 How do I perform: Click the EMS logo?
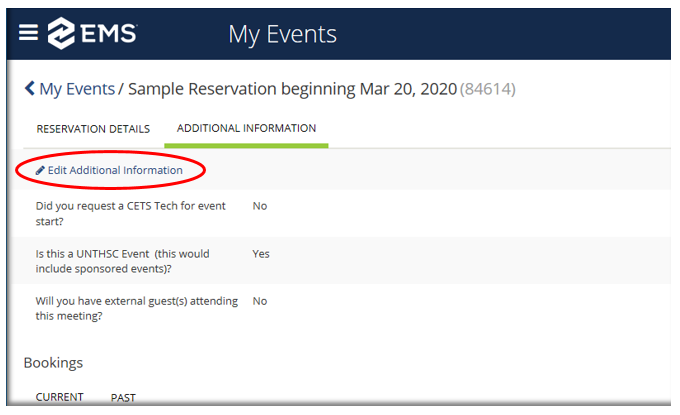click(x=92, y=33)
